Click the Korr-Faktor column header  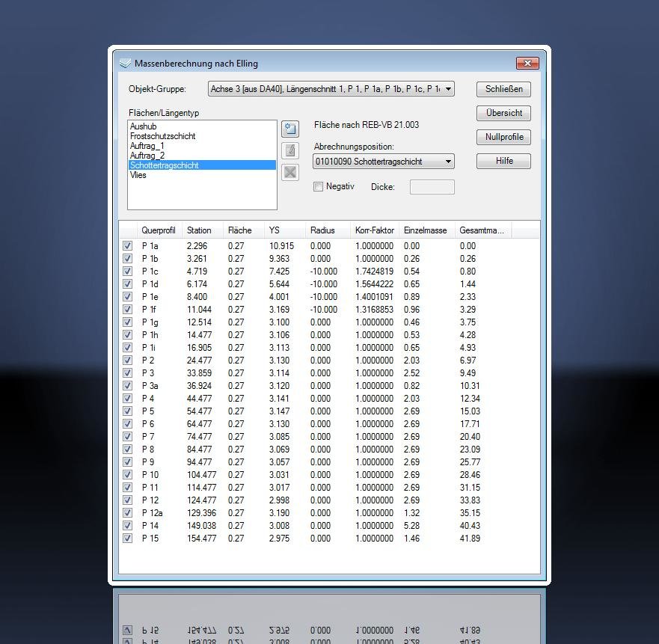(375, 230)
